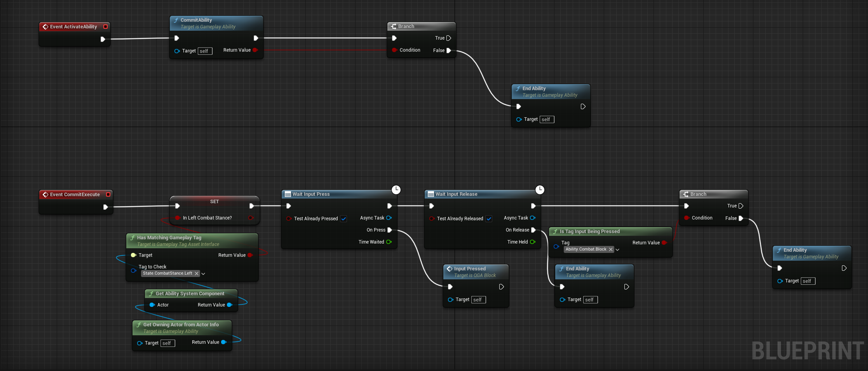Remove the State.CombatStance.Left tag
This screenshot has height=371, width=868.
[197, 273]
